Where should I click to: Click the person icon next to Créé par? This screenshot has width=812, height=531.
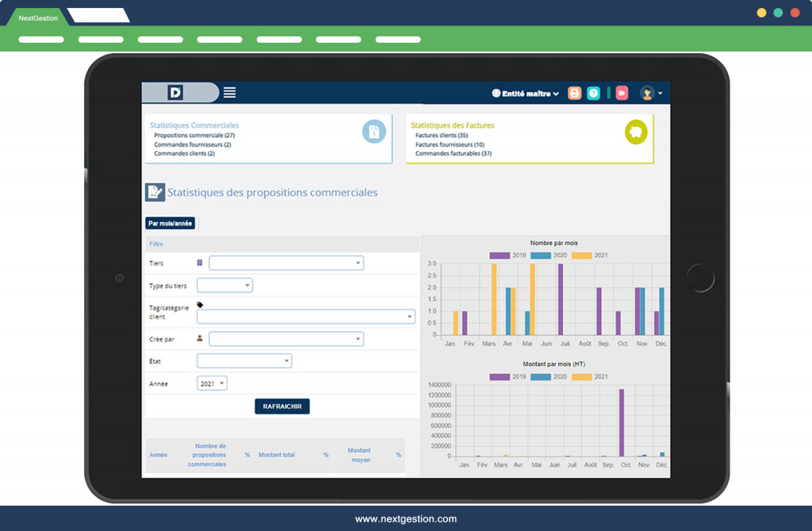point(199,338)
